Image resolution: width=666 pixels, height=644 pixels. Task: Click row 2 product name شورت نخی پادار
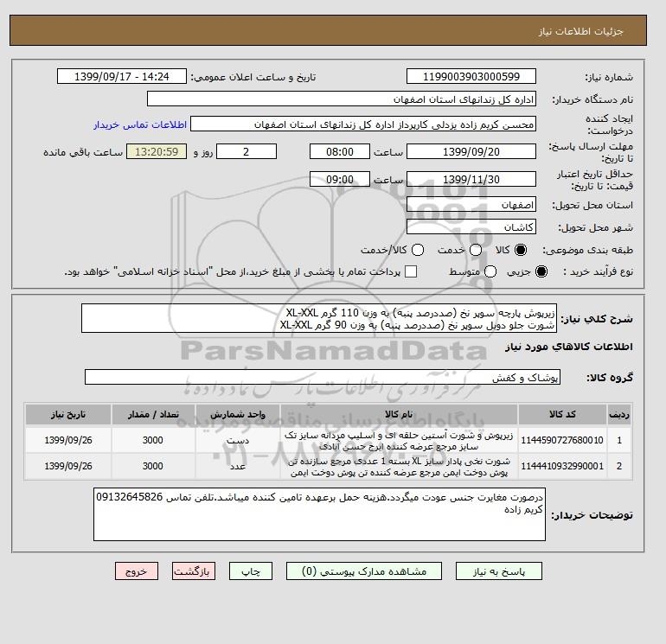pyautogui.click(x=399, y=467)
